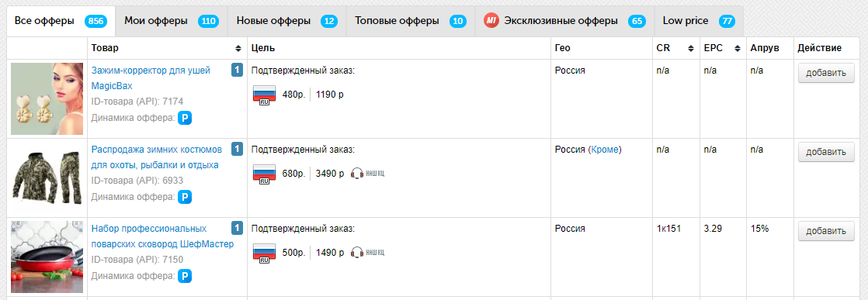868x300 pixels.
Task: Click the offer dynamics icon for MagicBax
Action: 184,118
